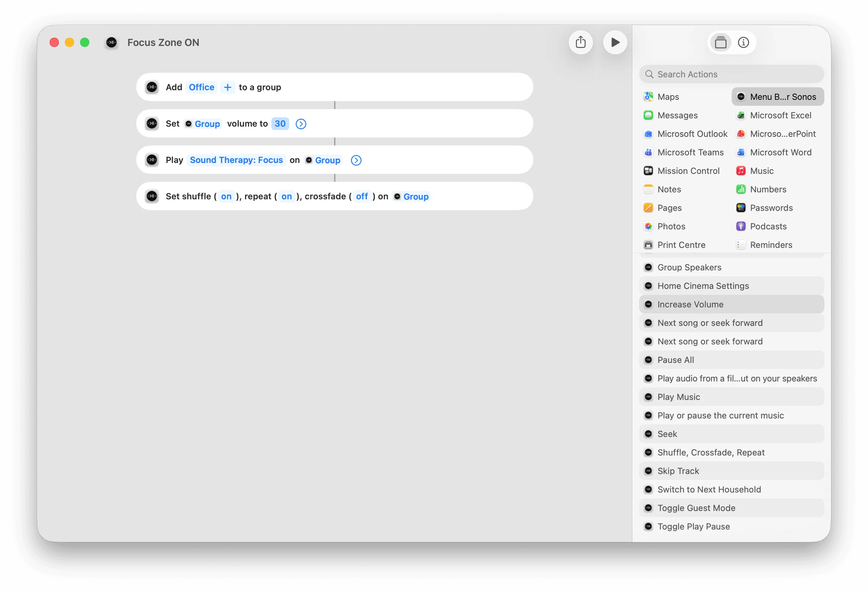Add the Skip Track action
This screenshot has width=868, height=591.
click(x=731, y=471)
